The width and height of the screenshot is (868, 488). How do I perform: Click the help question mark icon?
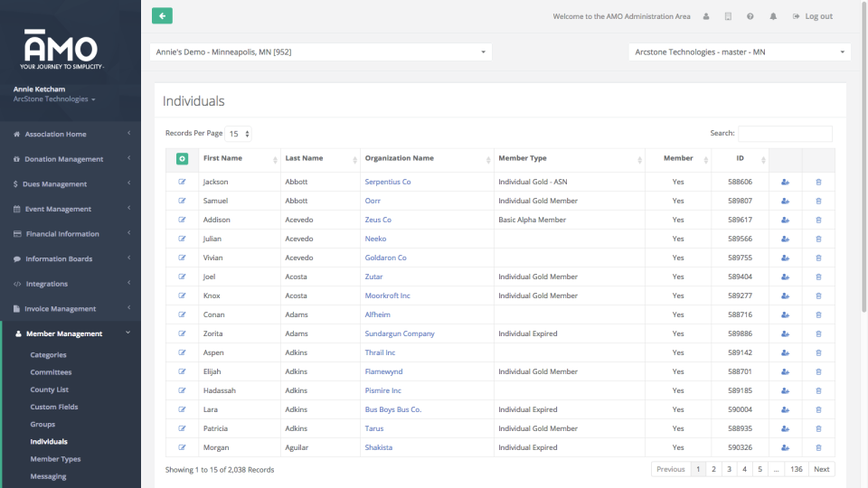click(x=750, y=16)
